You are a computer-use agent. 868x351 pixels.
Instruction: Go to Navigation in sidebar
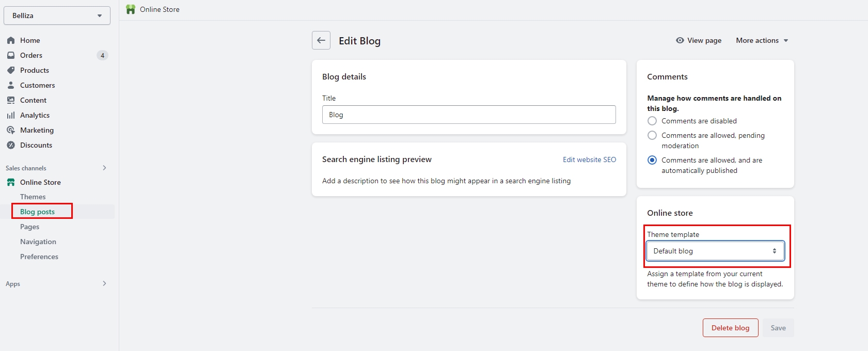38,242
